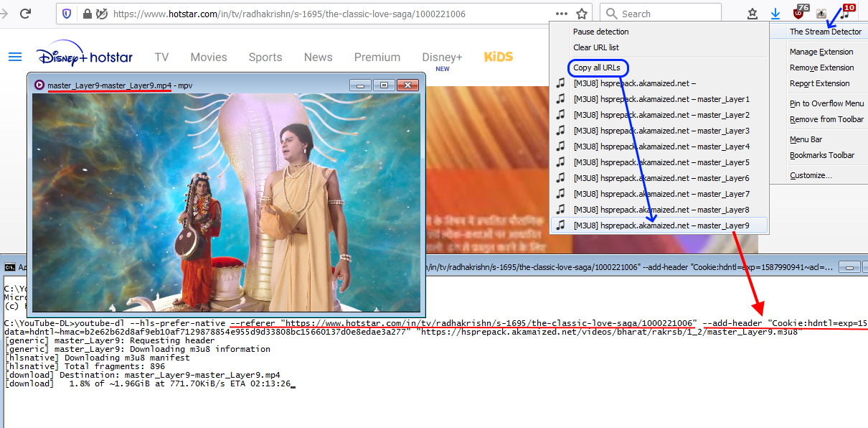Copy the master_Layer8 M3U8 URL
The width and height of the screenshot is (868, 428).
click(x=659, y=210)
